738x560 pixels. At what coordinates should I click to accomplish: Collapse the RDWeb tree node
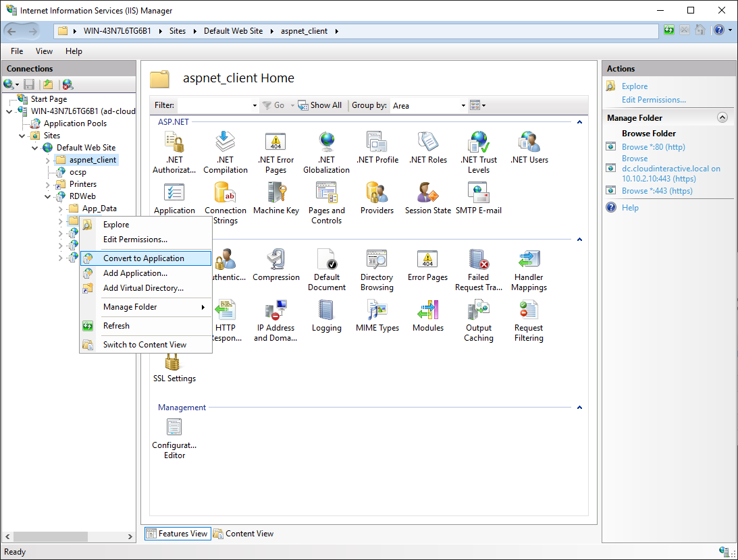click(x=47, y=196)
